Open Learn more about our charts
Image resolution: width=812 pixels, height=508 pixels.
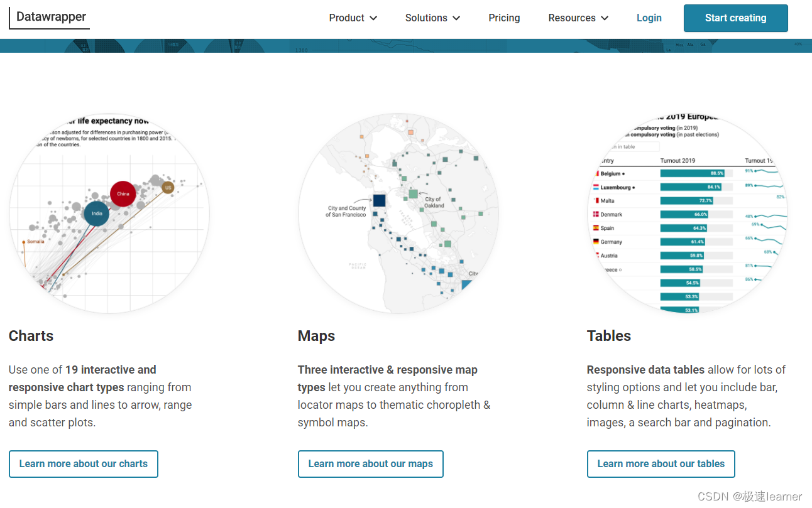click(83, 463)
